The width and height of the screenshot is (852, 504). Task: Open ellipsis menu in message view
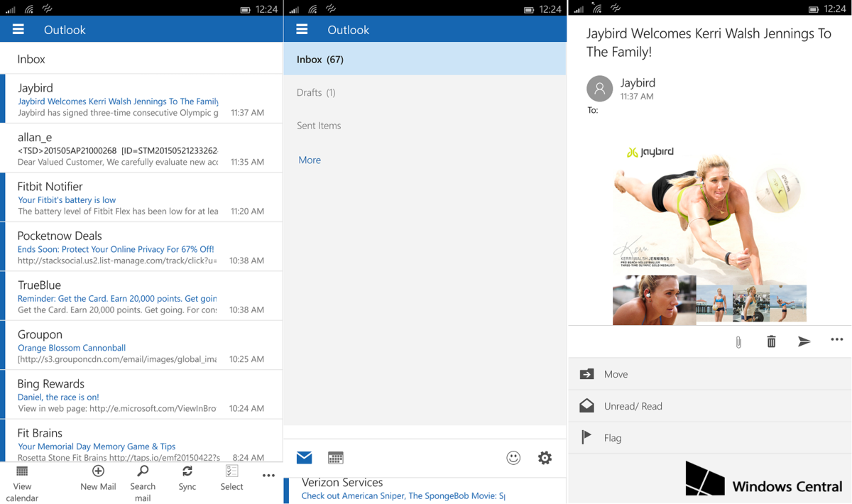click(x=837, y=340)
